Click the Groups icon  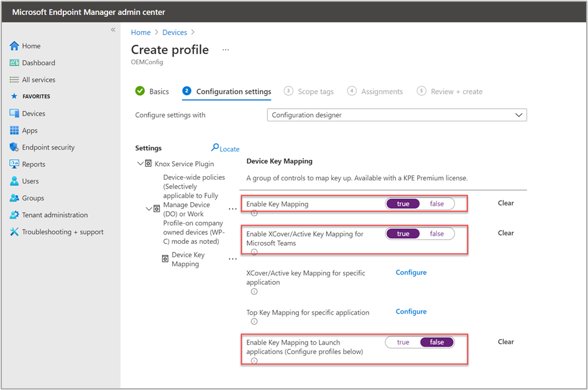pyautogui.click(x=14, y=198)
